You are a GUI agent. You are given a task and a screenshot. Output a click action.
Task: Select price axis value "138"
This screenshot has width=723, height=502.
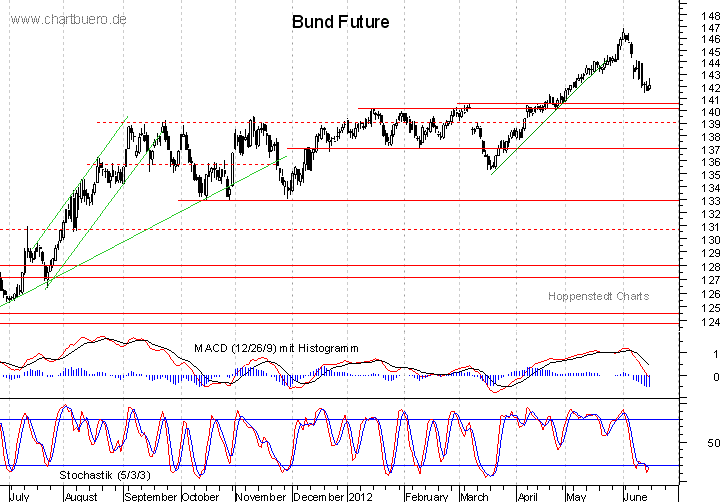point(710,137)
